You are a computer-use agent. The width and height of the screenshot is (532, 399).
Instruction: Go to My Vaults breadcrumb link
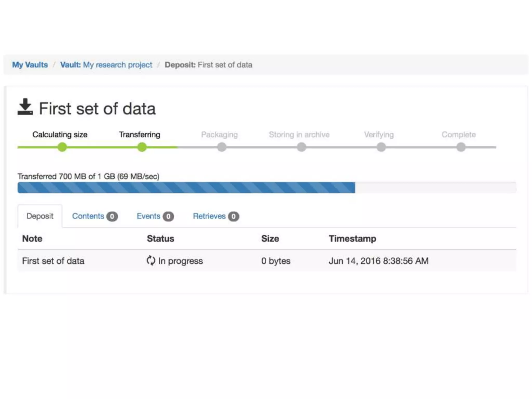pyautogui.click(x=30, y=65)
